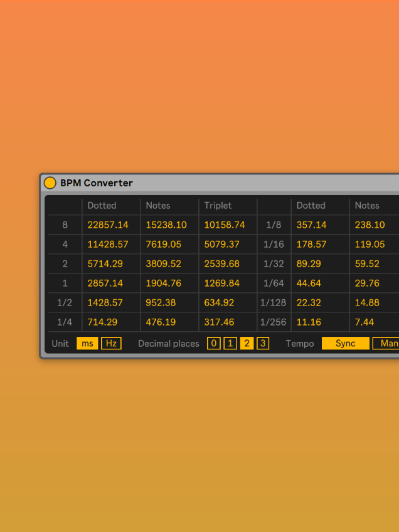Set decimal places to 0
The height and width of the screenshot is (532, 399).
(x=214, y=343)
